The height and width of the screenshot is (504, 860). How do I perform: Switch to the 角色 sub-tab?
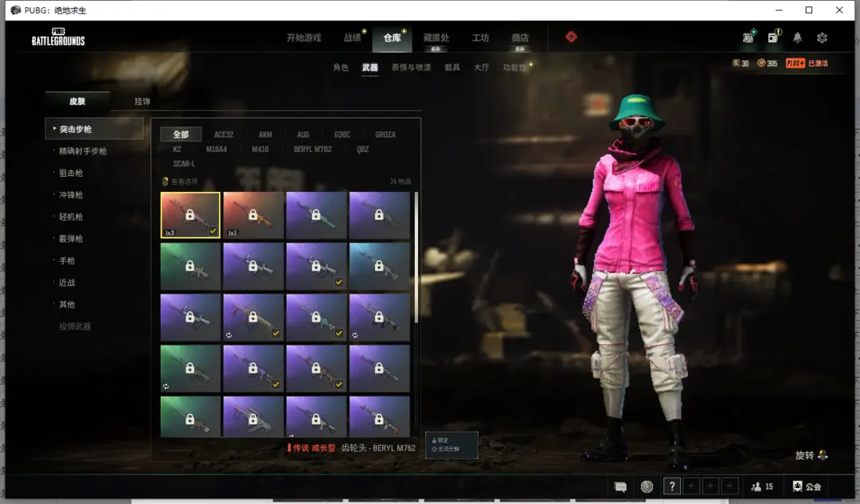coord(341,68)
